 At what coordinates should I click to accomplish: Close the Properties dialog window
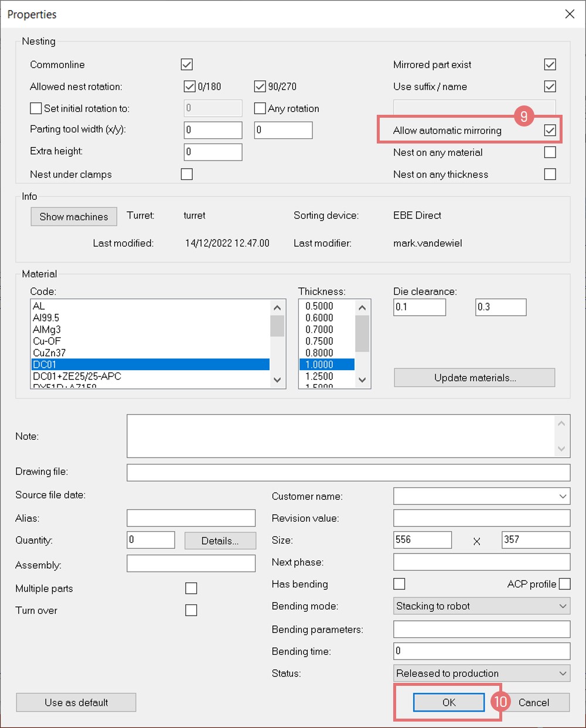tap(570, 14)
